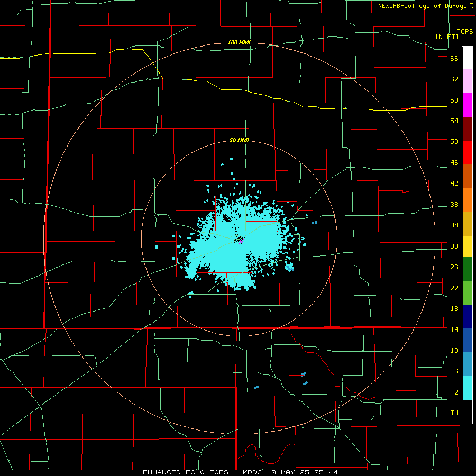The width and height of the screenshot is (476, 476).
Task: Click the light pink legend swatch
Action: pos(467,81)
